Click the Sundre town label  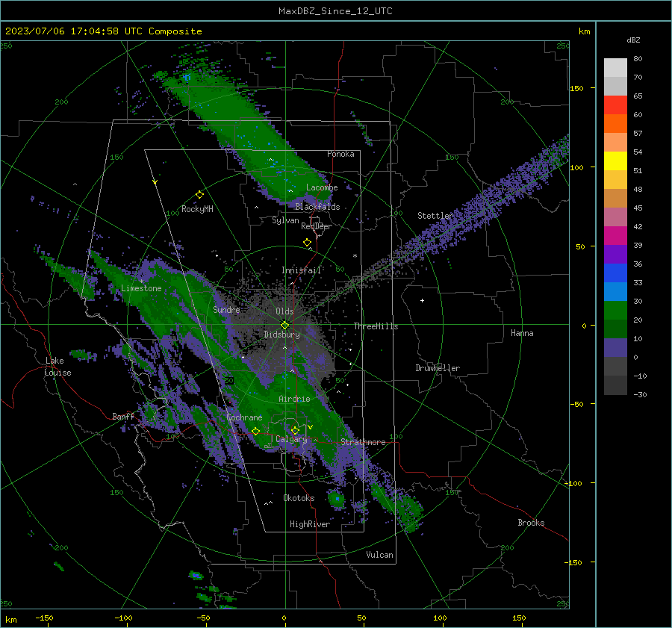tap(226, 309)
